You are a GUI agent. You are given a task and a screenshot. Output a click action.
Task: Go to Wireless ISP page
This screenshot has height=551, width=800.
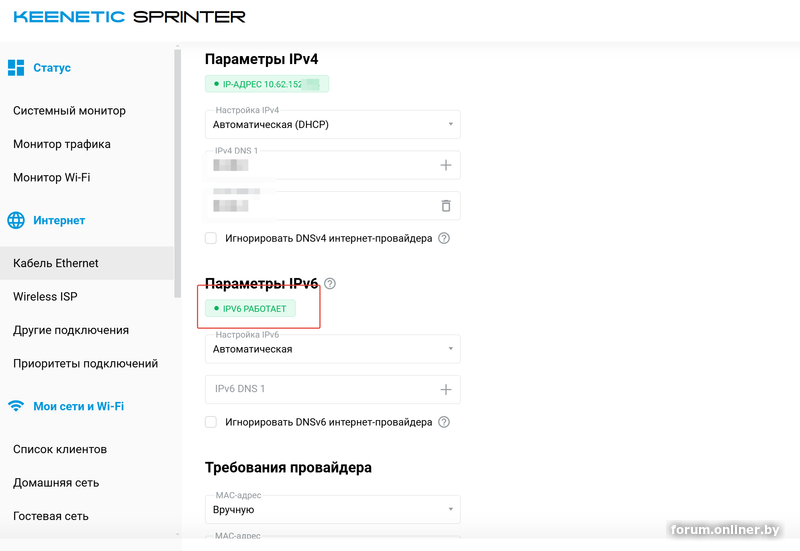click(x=45, y=297)
